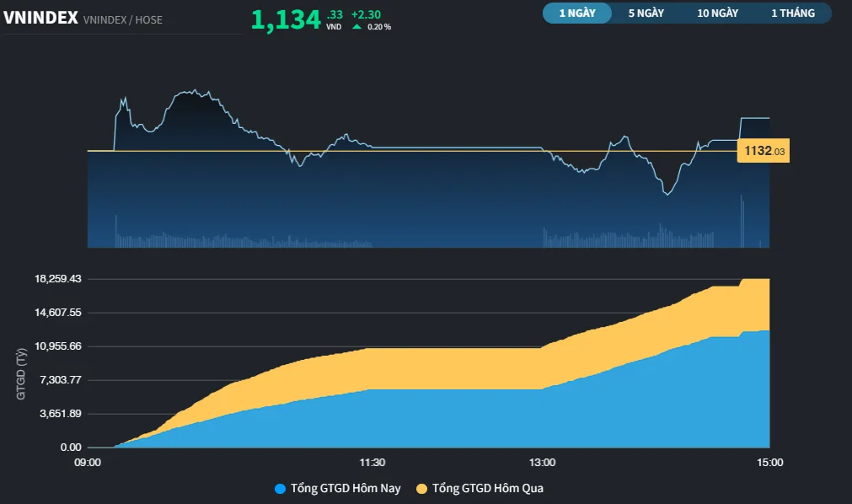Click the +2.30 point change value
This screenshot has height=504, width=852.
click(x=366, y=14)
